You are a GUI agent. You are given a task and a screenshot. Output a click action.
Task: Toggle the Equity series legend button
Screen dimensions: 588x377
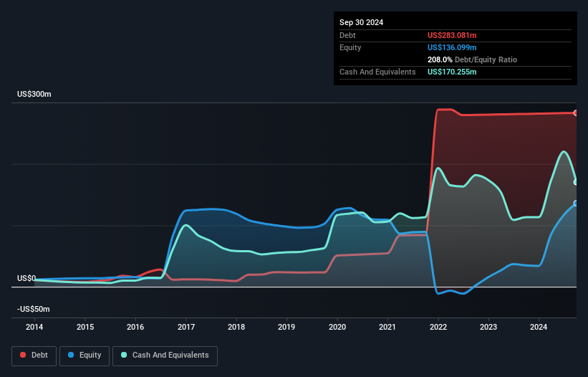click(85, 355)
